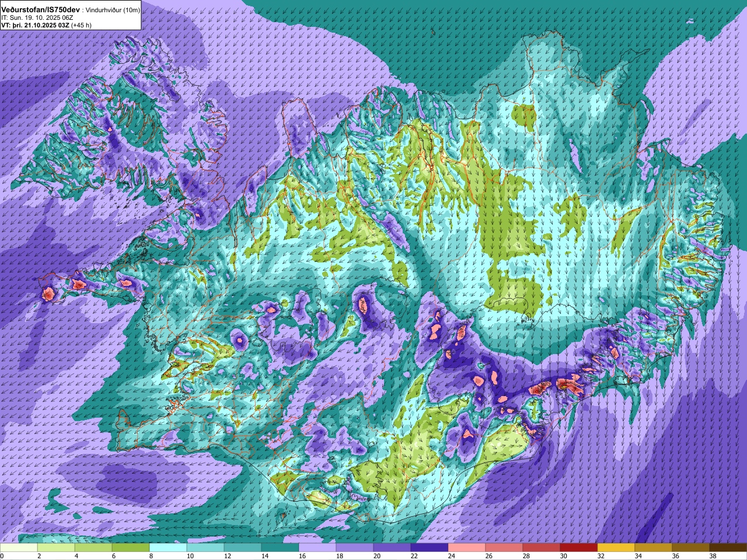The height and width of the screenshot is (560, 747).
Task: Pick the green 4–6 legend swatch
Action: point(93,548)
